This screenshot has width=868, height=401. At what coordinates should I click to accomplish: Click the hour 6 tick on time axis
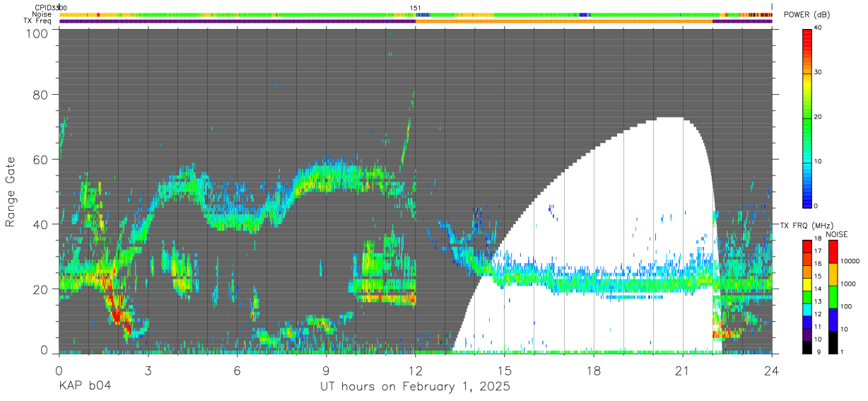(237, 370)
